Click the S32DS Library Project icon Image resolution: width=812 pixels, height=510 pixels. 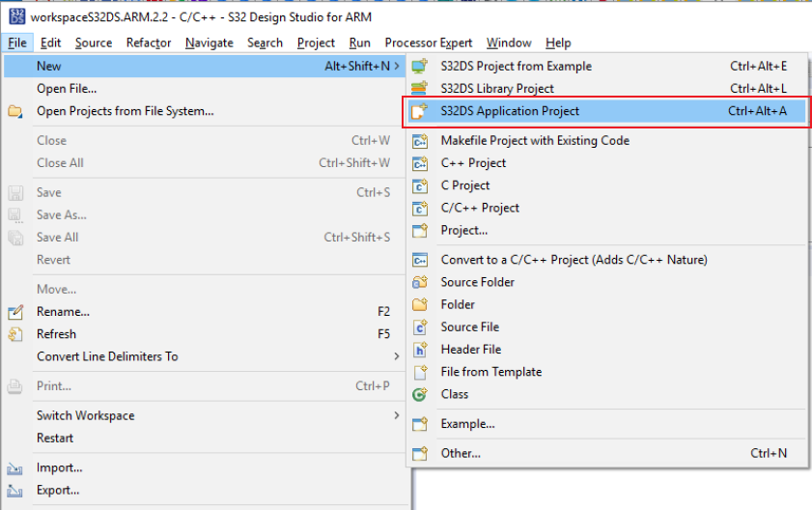coord(419,89)
